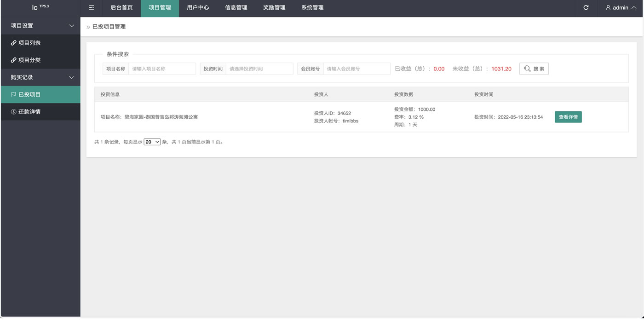Click the green 查看详情 button

click(x=568, y=117)
